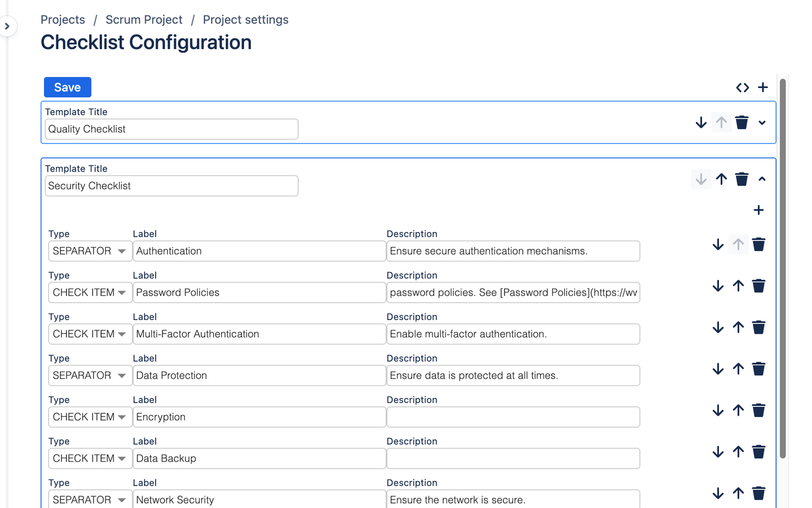Collapse the Security Checklist template

762,179
